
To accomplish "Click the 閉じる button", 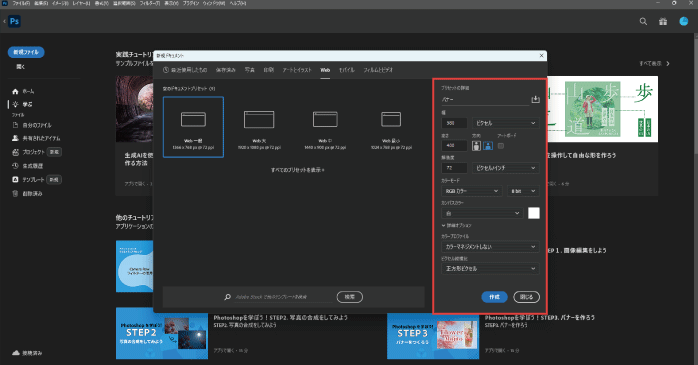I will 526,297.
